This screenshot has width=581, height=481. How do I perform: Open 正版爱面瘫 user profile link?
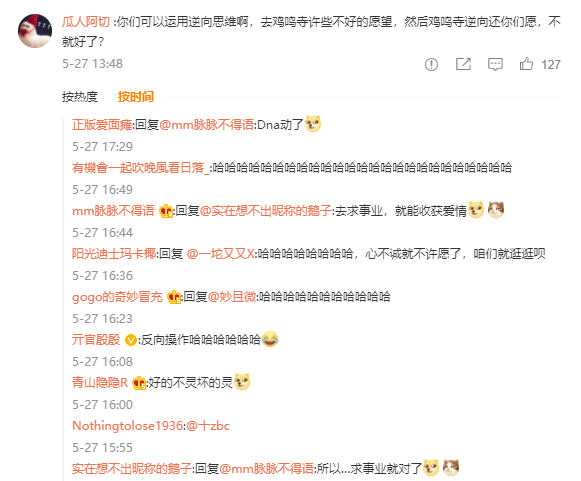[102, 125]
